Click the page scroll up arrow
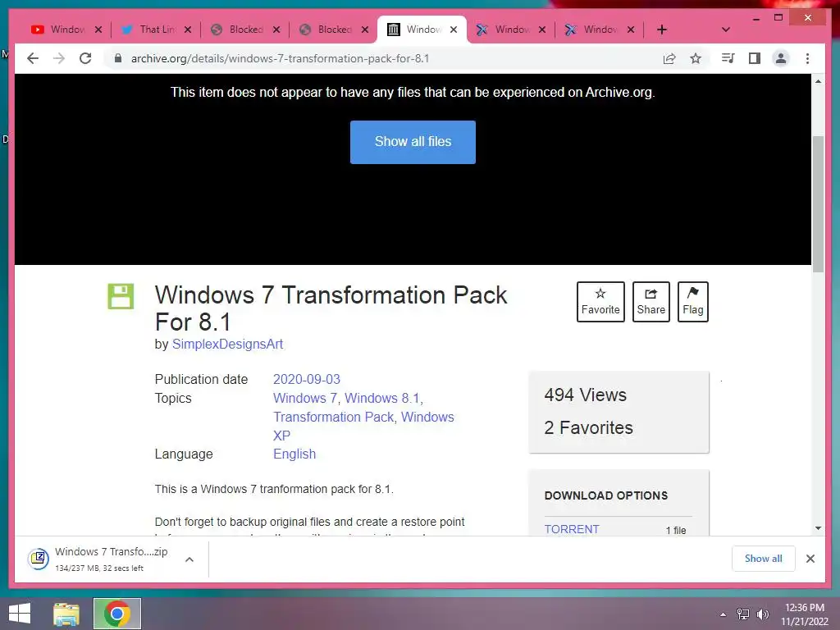 tap(818, 81)
